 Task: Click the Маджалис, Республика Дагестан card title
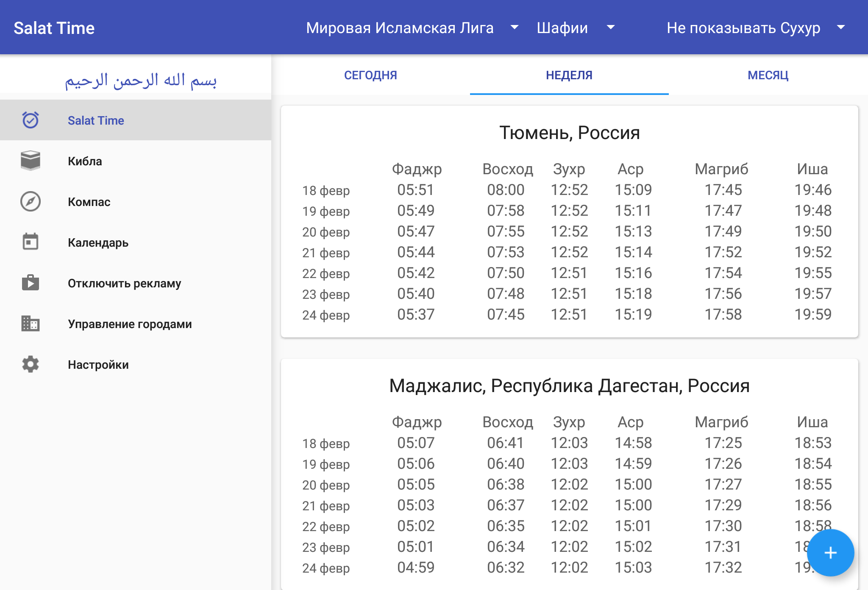[569, 386]
